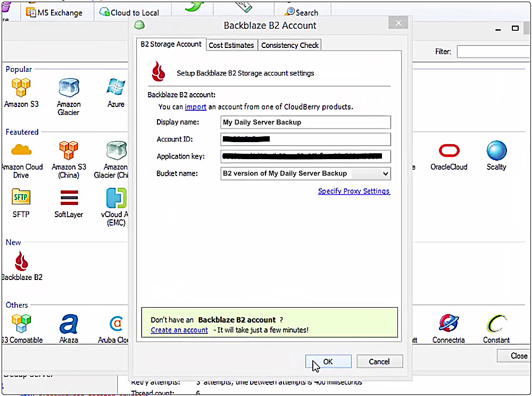Open Specify Proxy Settings link
The width and height of the screenshot is (532, 396).
point(354,191)
